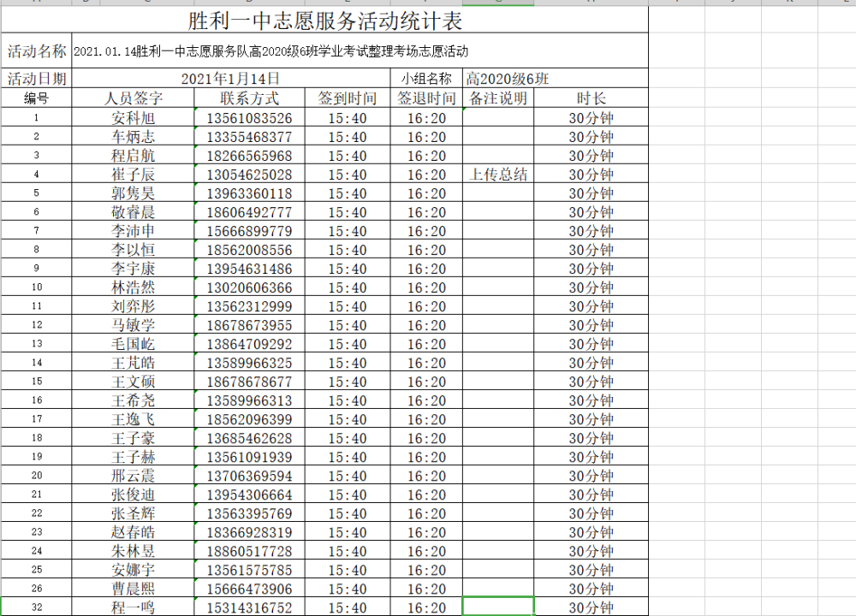Click the 活动日期 label cell
The width and height of the screenshot is (856, 616).
coord(37,79)
